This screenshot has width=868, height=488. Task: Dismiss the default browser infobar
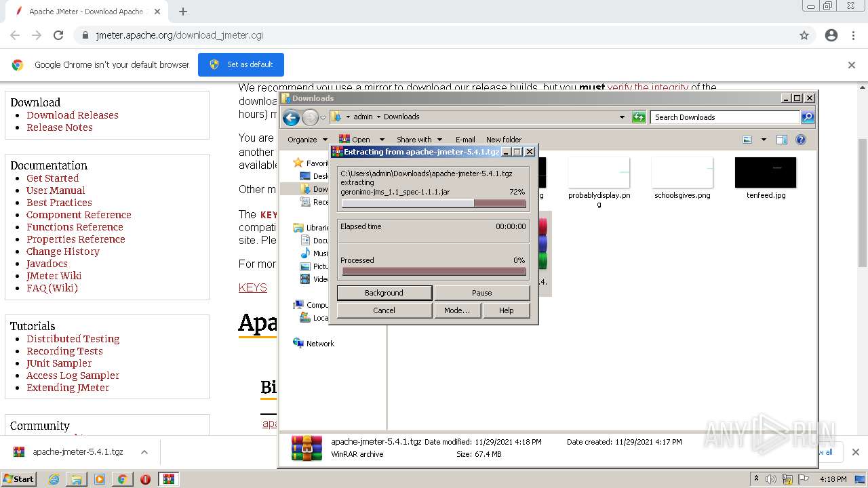click(852, 65)
